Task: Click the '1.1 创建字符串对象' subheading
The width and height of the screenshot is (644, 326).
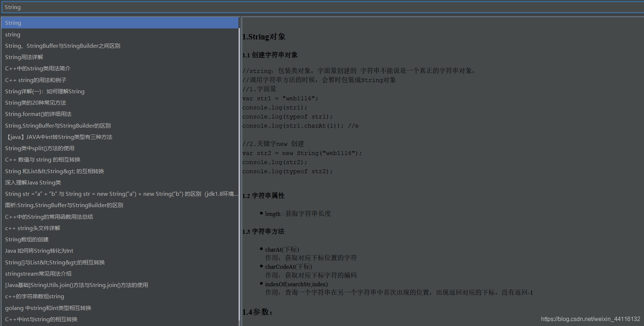Action: pos(270,55)
